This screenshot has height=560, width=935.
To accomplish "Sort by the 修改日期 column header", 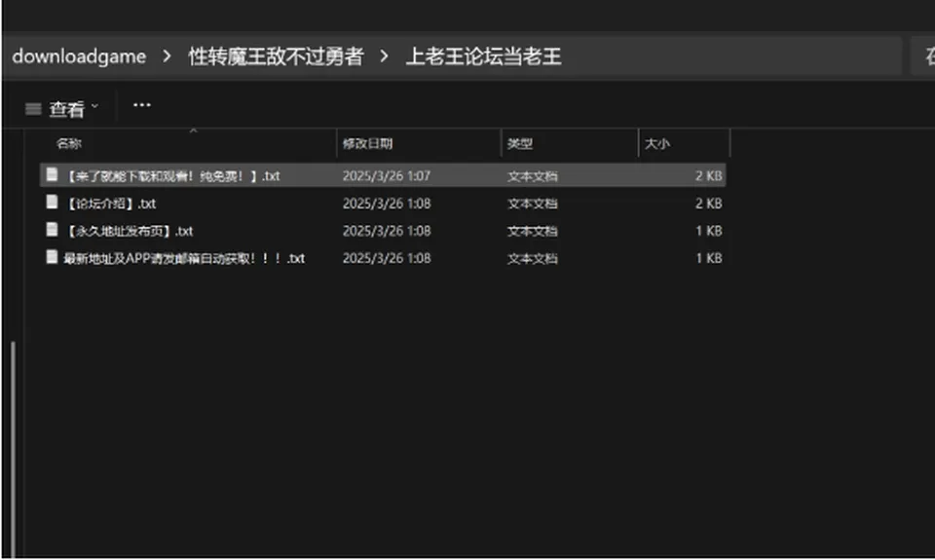I will click(x=367, y=144).
